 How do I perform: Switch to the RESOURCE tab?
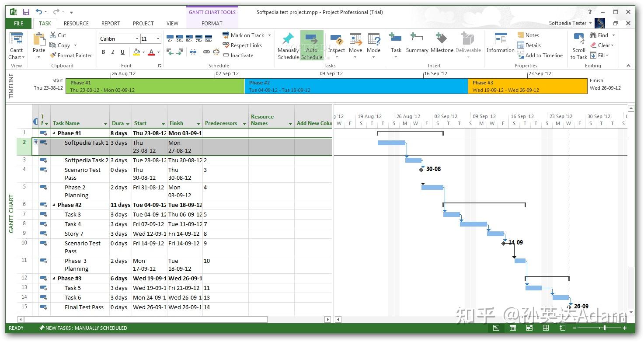tap(76, 24)
